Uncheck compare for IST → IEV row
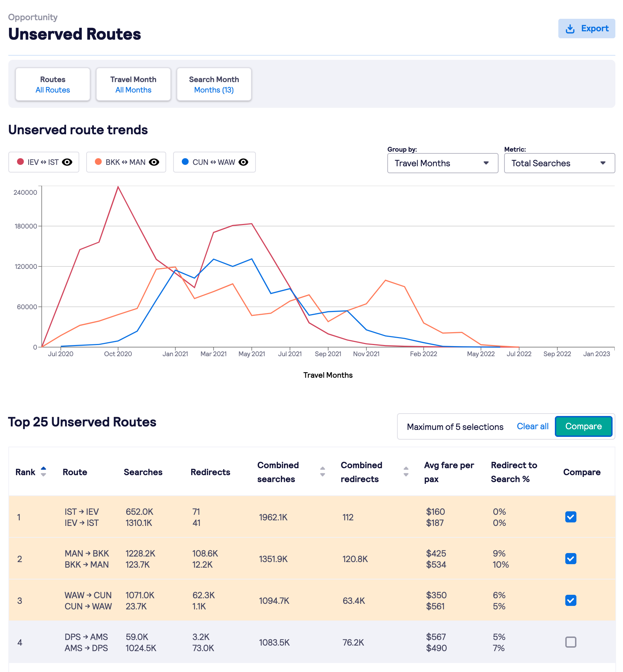 571,517
